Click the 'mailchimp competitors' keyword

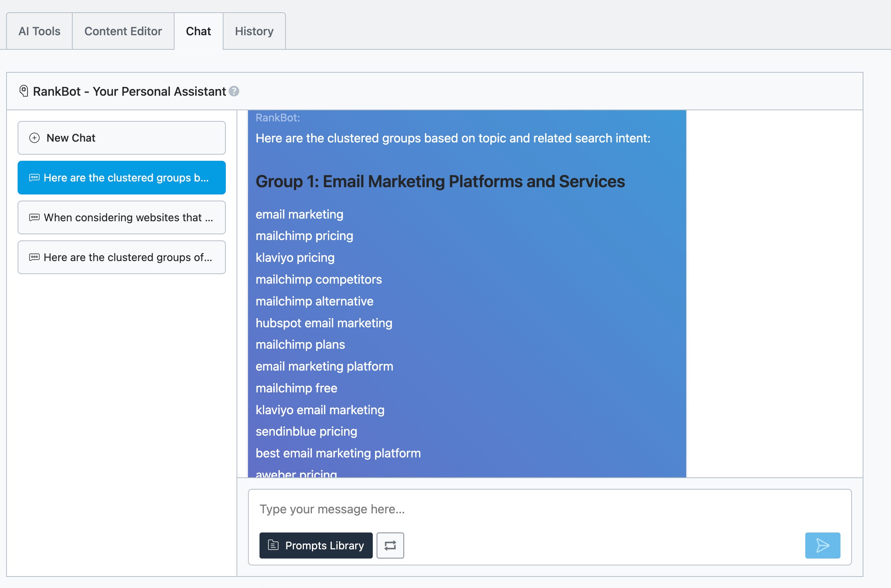coord(318,279)
